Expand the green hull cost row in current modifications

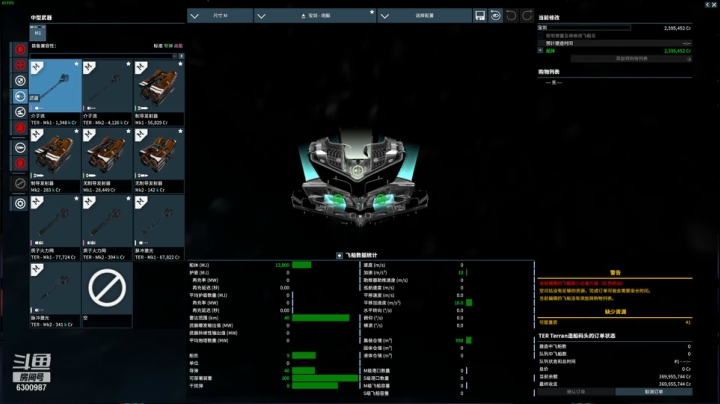540,50
